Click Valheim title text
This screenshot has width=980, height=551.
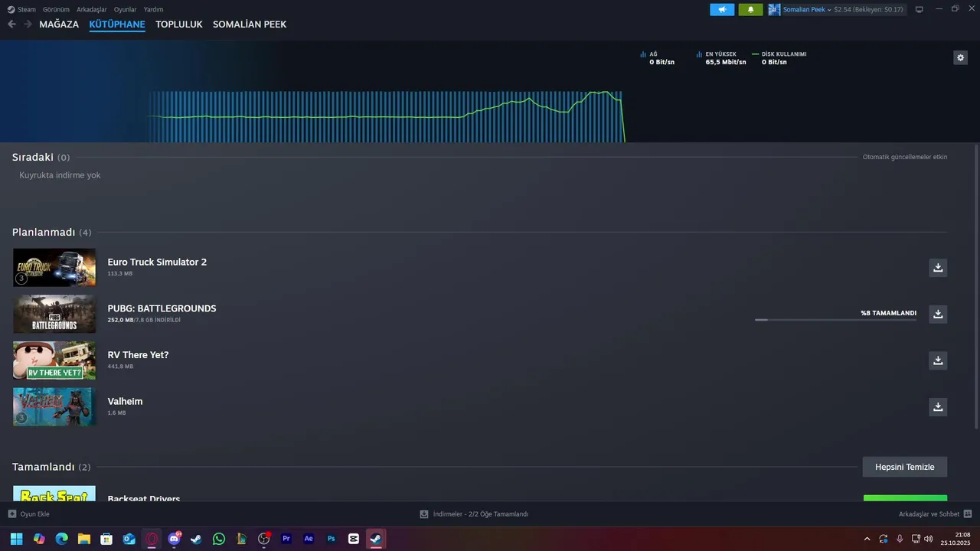coord(125,401)
